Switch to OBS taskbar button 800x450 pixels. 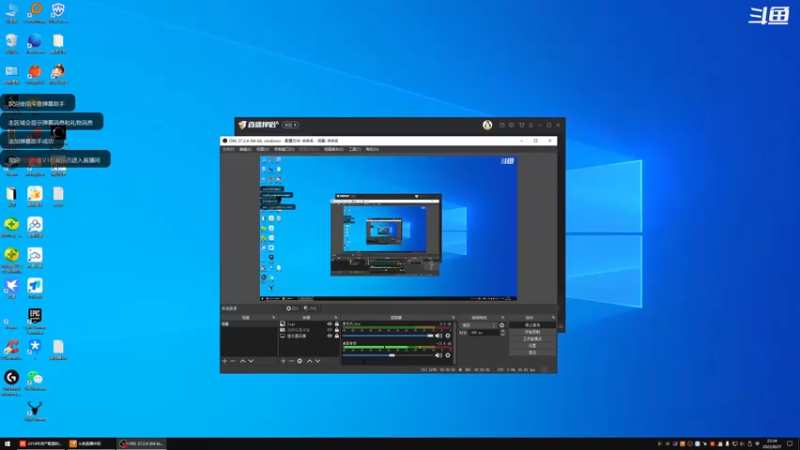[142, 444]
